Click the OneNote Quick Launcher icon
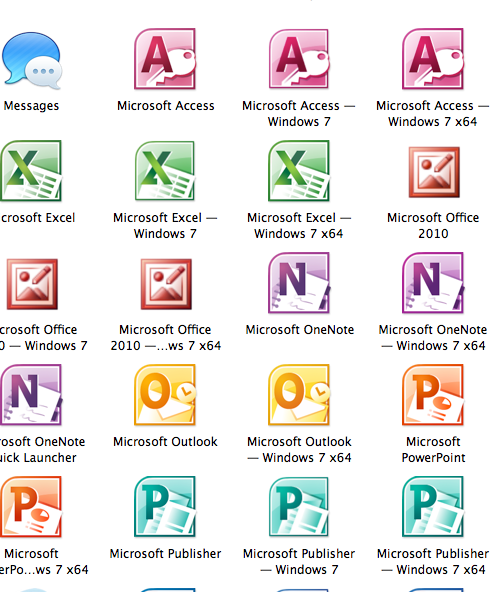 tap(31, 395)
